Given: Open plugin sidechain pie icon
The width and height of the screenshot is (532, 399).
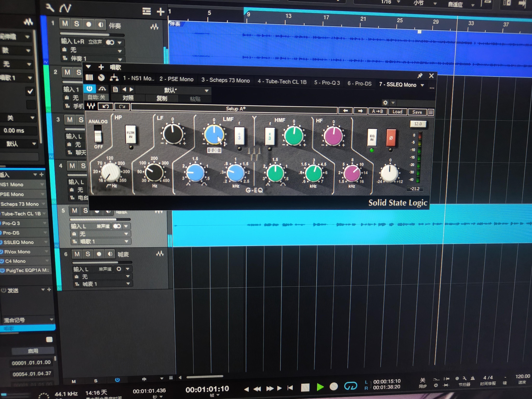Looking at the screenshot, I should tap(101, 77).
